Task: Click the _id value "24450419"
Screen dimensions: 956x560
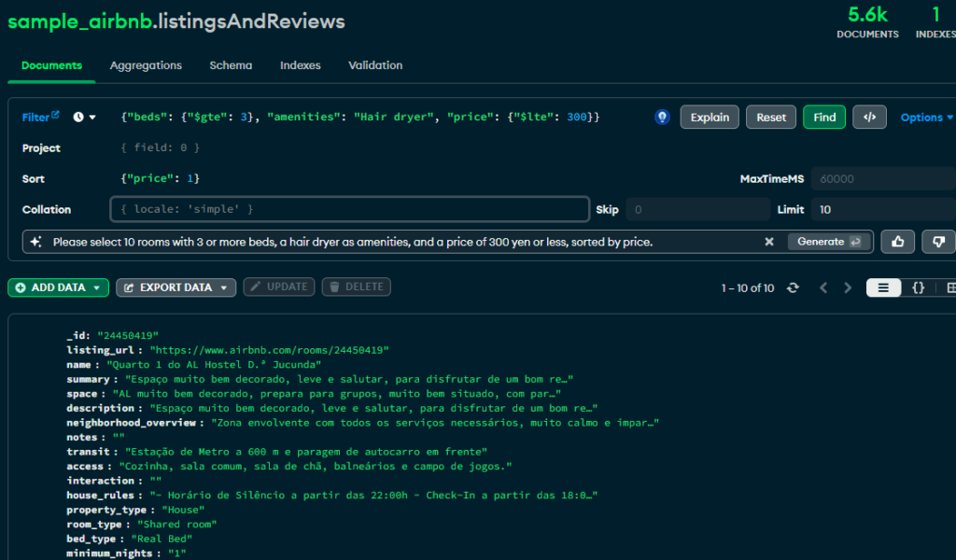Action: point(128,336)
